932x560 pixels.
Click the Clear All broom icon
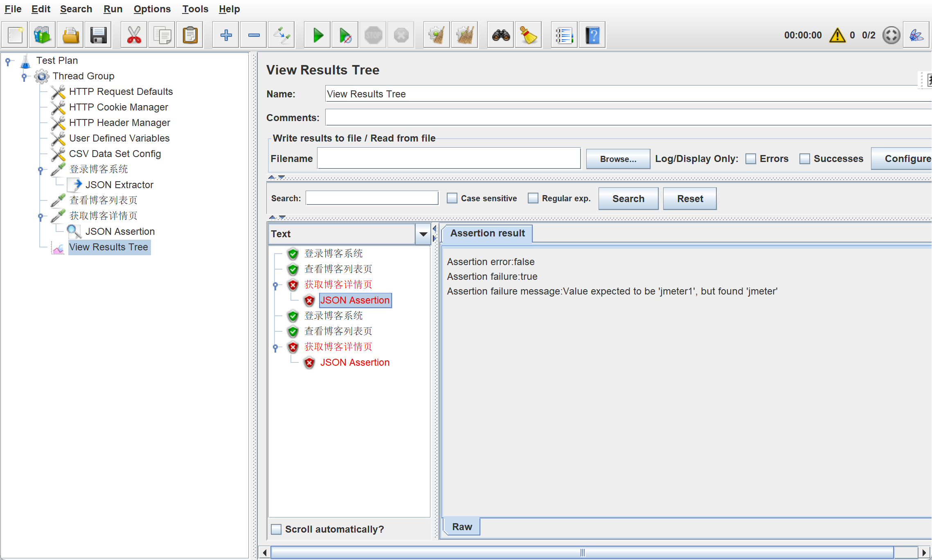(x=464, y=35)
